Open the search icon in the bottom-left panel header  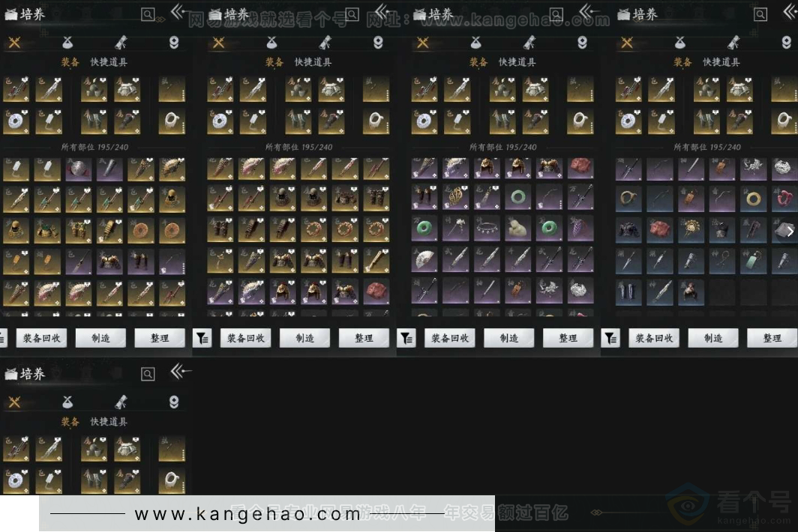[148, 374]
